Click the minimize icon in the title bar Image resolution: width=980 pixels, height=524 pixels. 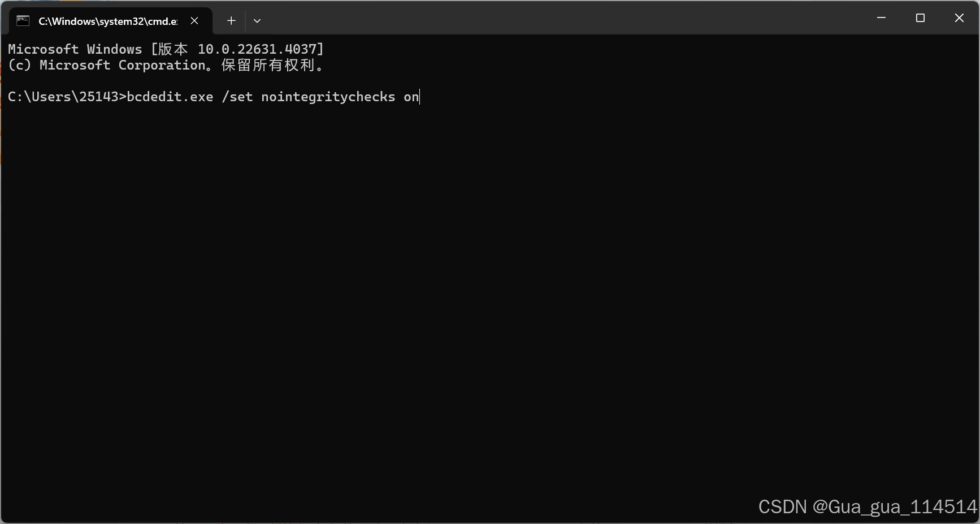(881, 18)
